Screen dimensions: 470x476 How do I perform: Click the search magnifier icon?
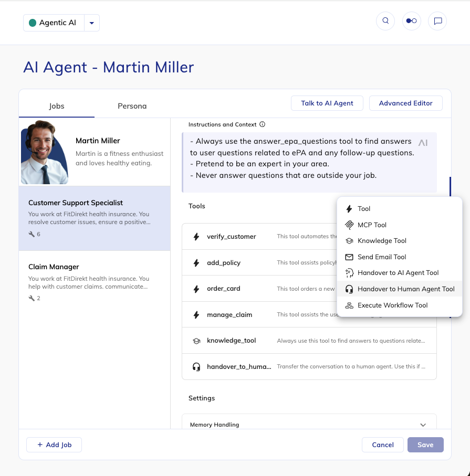tap(385, 21)
